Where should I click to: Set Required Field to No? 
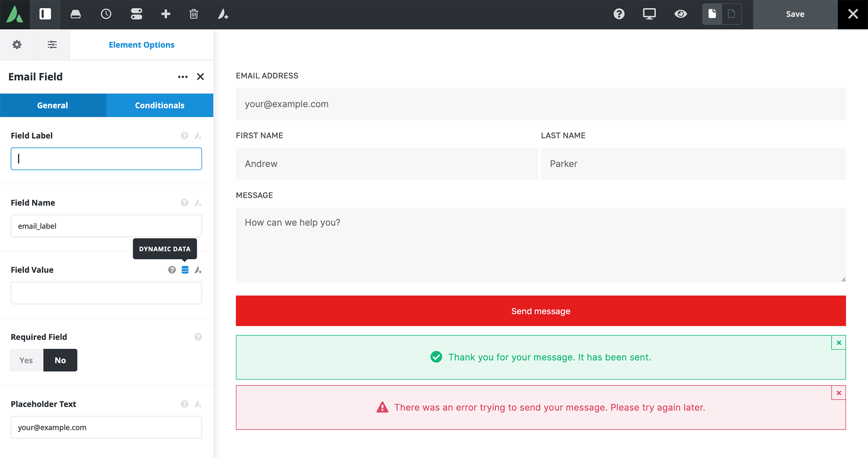[60, 360]
